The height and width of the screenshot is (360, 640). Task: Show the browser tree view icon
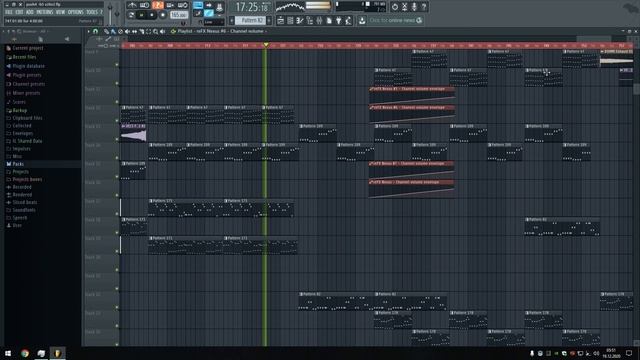pos(310,20)
